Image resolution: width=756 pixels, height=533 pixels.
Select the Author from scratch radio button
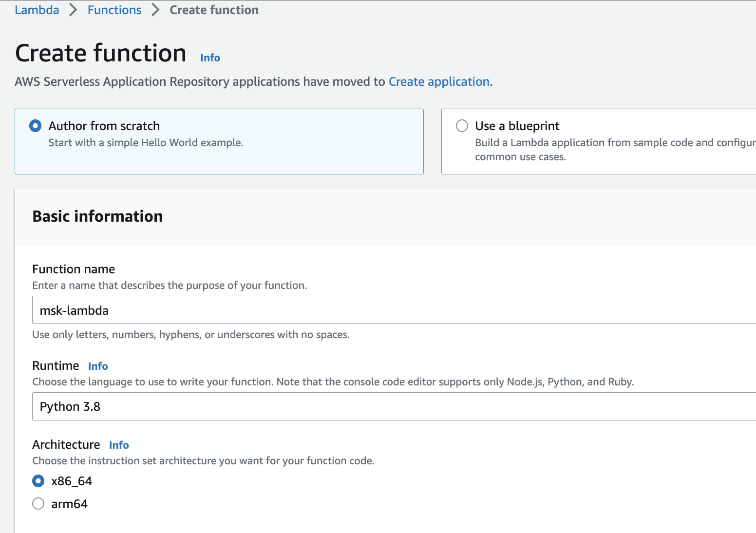36,126
